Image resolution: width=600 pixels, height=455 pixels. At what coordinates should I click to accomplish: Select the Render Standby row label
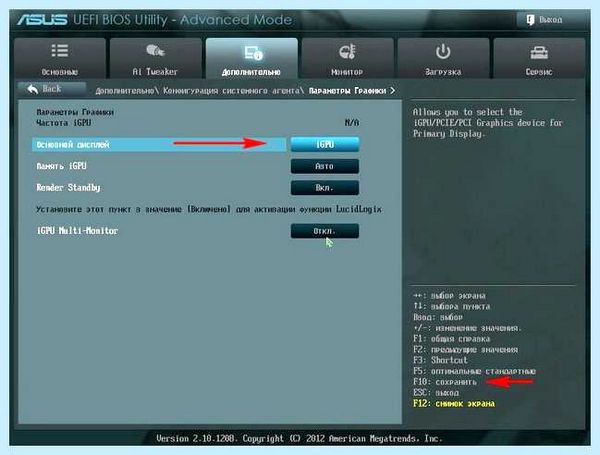[68, 188]
